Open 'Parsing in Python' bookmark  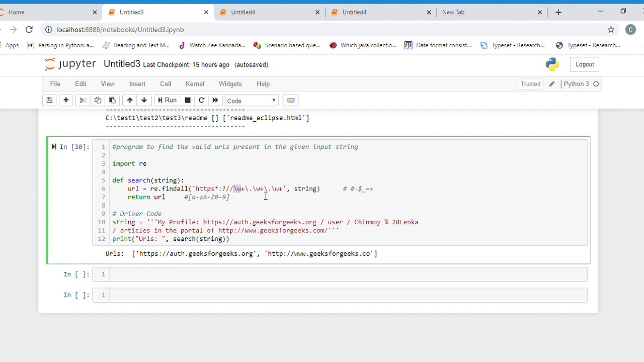click(x=60, y=45)
